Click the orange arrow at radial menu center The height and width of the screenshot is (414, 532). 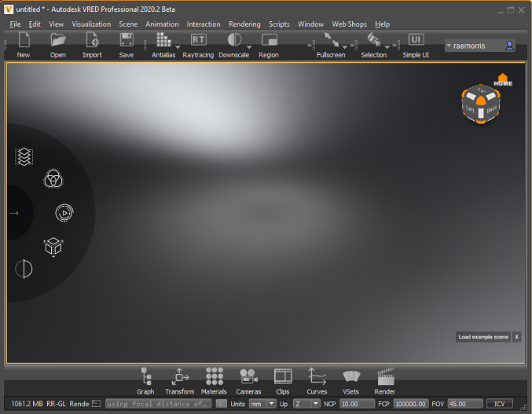coord(14,213)
